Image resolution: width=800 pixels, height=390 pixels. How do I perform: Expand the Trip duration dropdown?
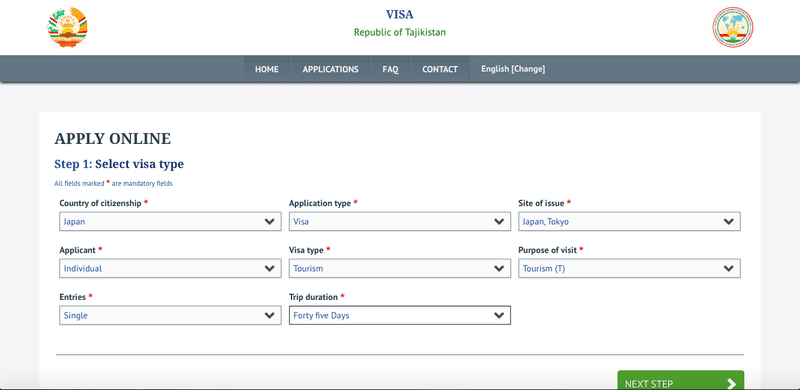click(x=400, y=315)
